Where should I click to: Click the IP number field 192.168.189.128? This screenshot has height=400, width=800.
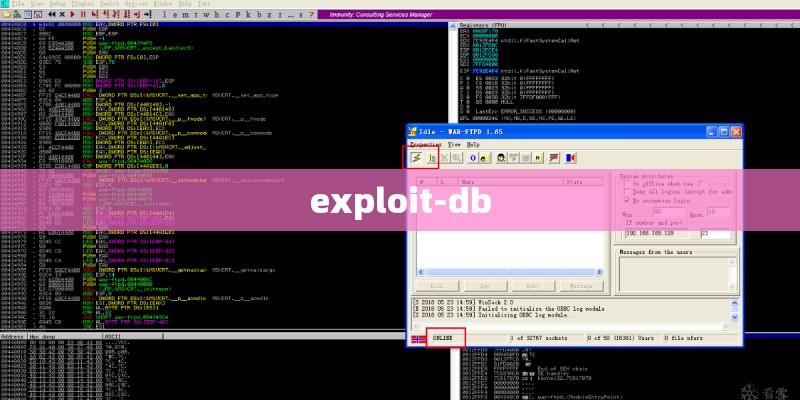[x=657, y=234]
